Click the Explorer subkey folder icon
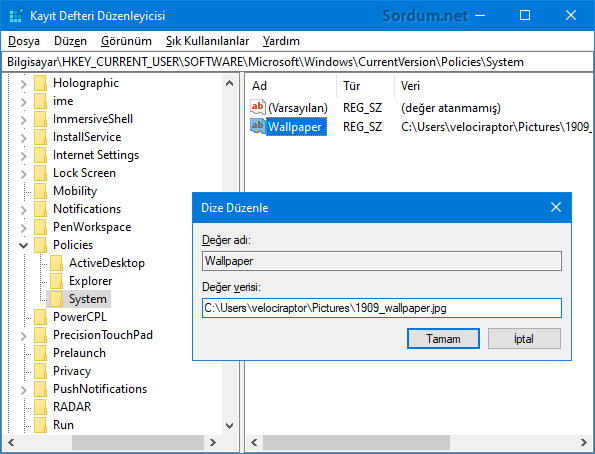The width and height of the screenshot is (595, 454). click(x=56, y=281)
